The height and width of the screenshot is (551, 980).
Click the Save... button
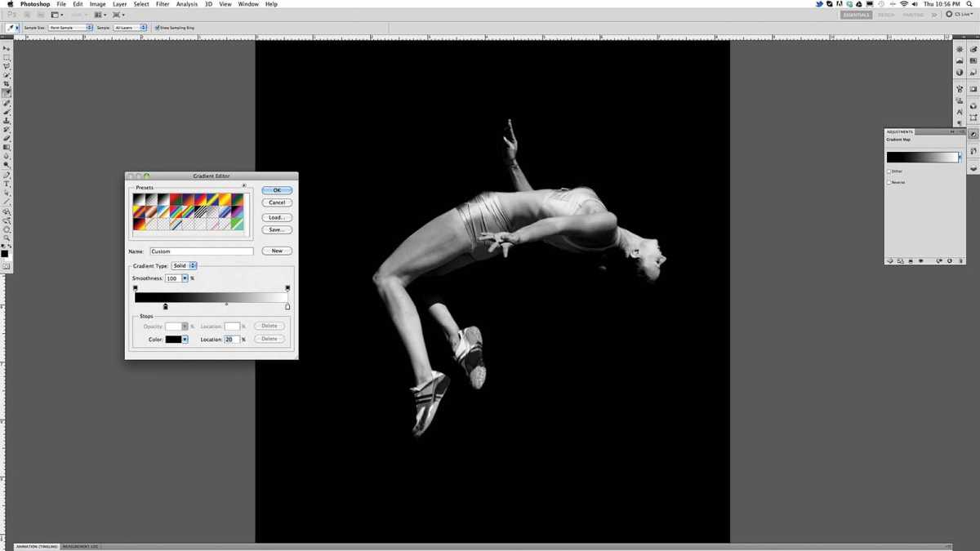(x=277, y=229)
